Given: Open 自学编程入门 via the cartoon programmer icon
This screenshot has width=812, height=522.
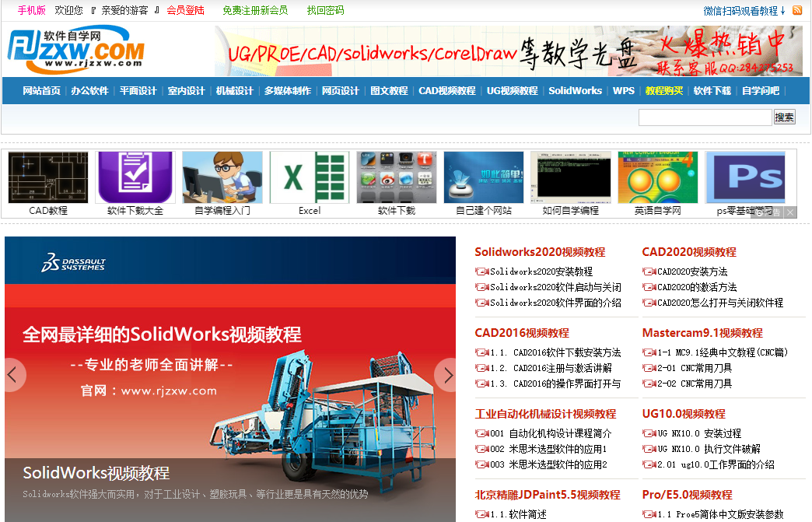Looking at the screenshot, I should [x=222, y=177].
